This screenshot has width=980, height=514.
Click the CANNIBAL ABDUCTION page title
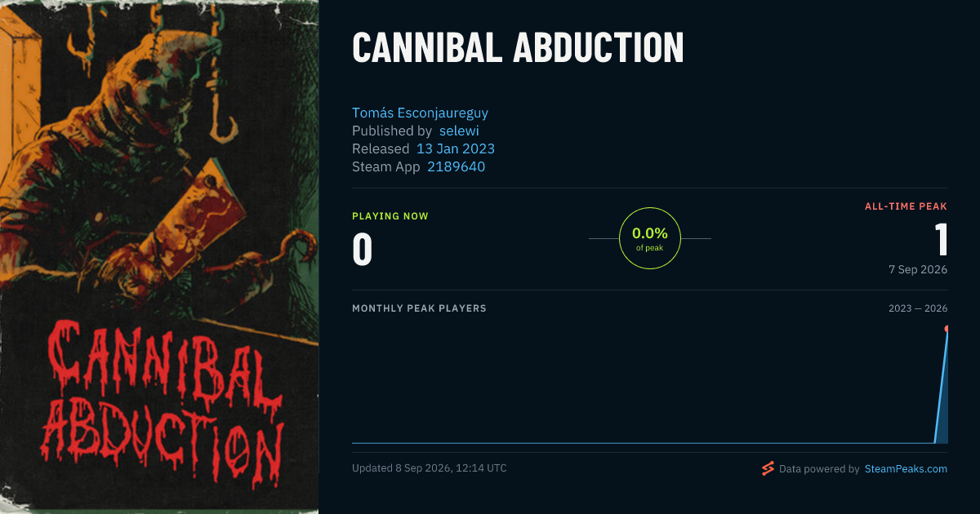click(x=518, y=49)
